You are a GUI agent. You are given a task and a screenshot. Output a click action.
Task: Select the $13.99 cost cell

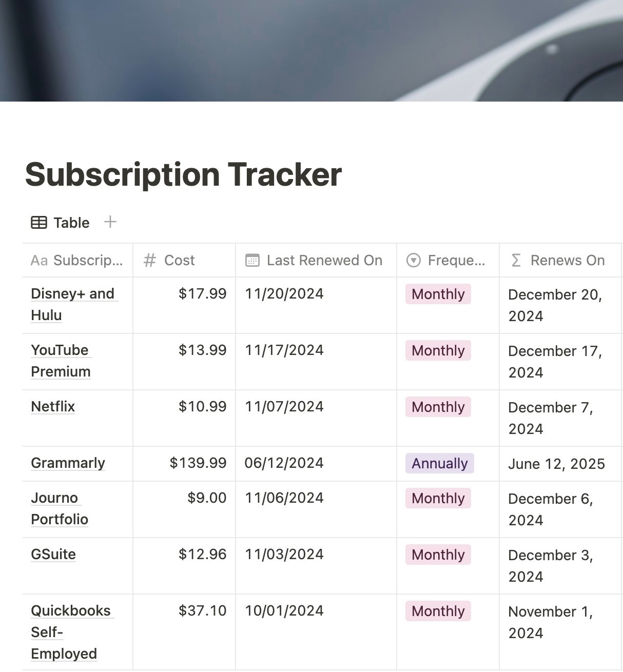(184, 362)
